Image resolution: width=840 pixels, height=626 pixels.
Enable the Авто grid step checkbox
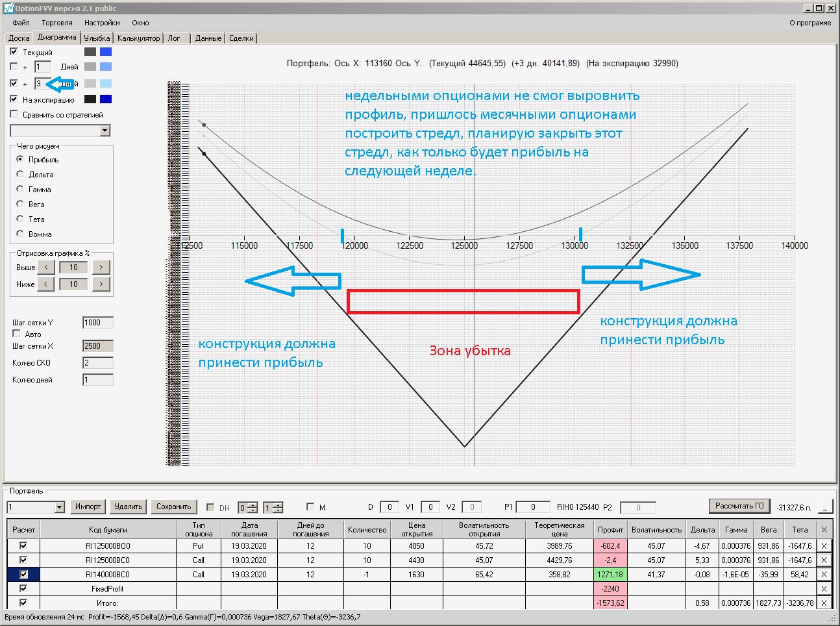[x=16, y=334]
